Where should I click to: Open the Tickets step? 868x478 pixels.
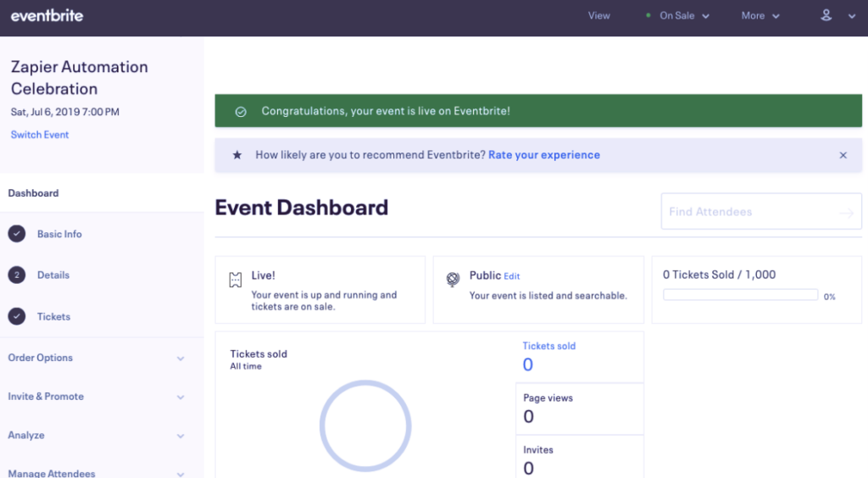[53, 316]
